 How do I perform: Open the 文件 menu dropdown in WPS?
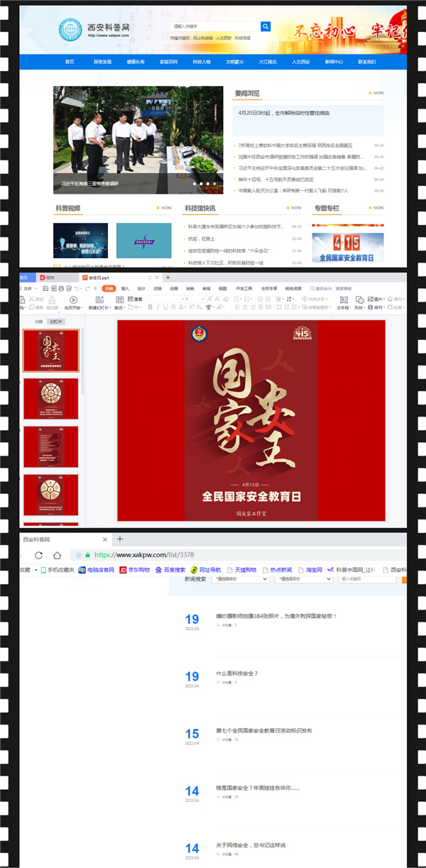point(30,289)
